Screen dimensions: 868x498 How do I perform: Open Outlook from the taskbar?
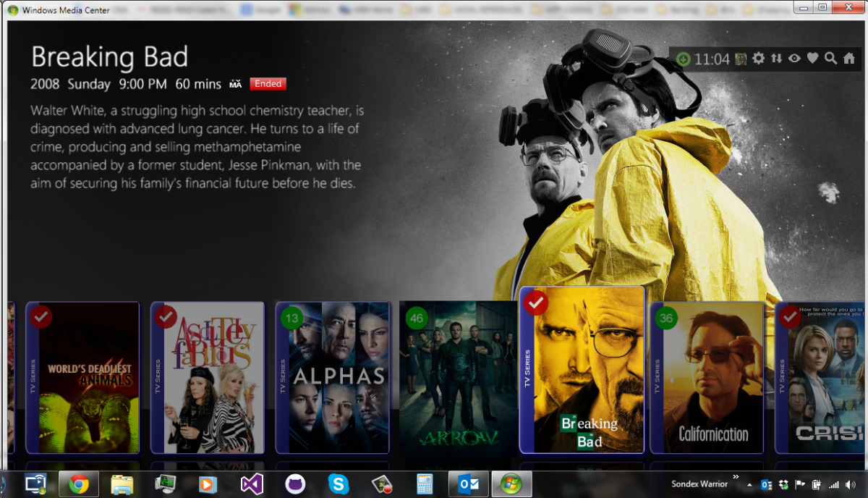[x=469, y=484]
